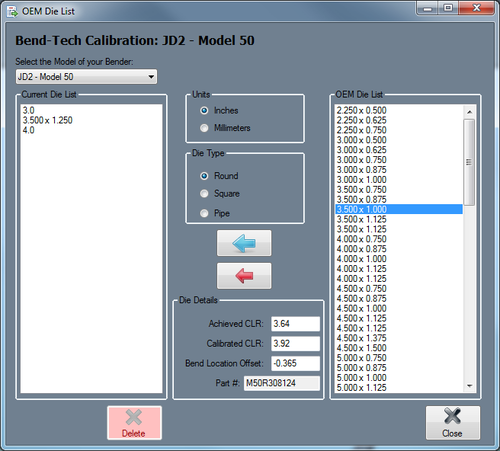Close window with title bar X
Image resolution: width=500 pixels, height=451 pixels.
[x=476, y=8]
